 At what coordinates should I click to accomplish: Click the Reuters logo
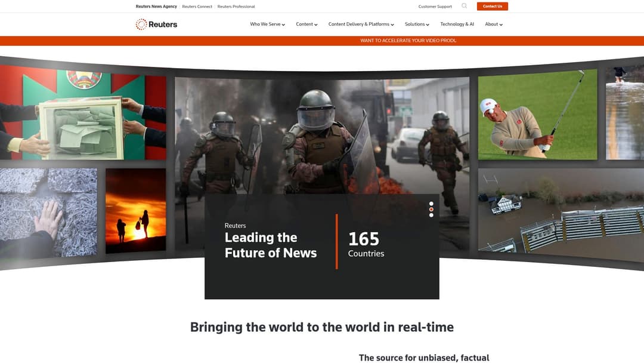[x=156, y=24]
